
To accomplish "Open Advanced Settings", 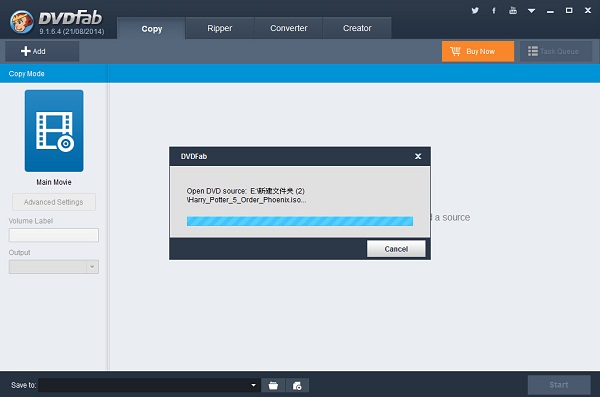I will pos(54,202).
